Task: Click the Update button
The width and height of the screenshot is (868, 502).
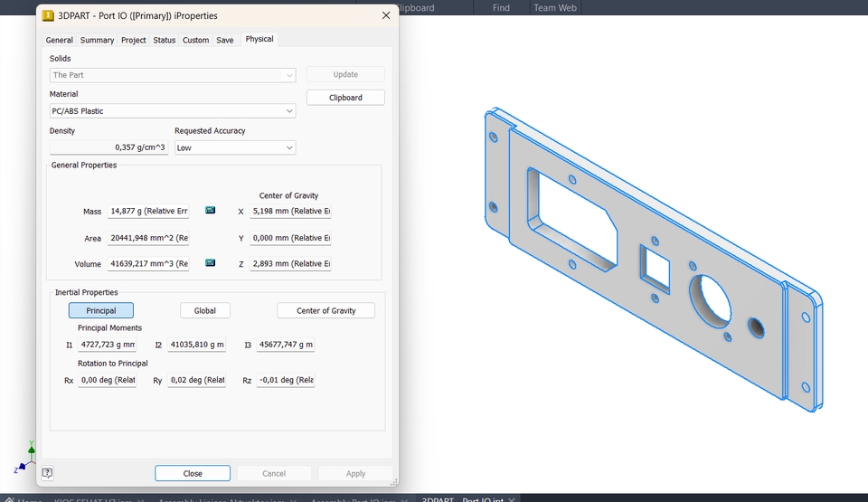Action: [345, 74]
